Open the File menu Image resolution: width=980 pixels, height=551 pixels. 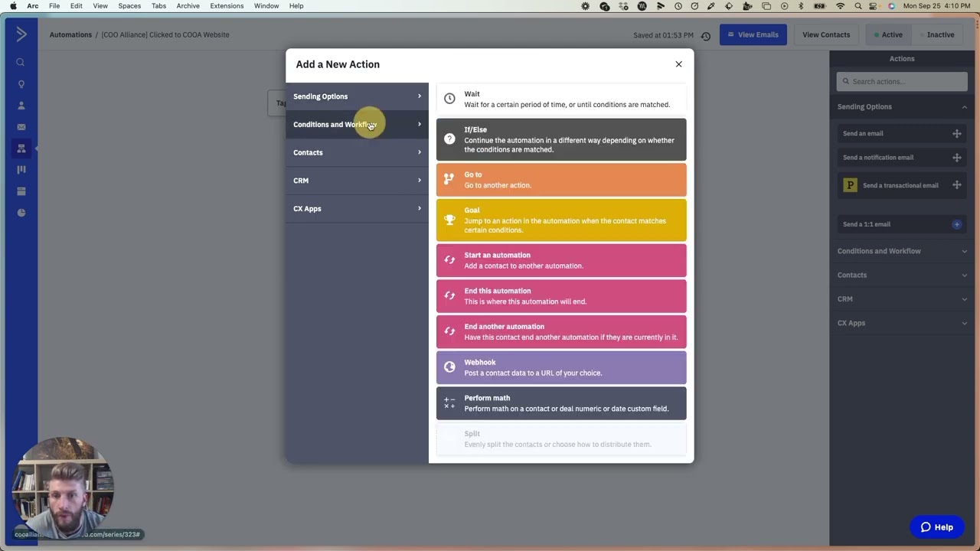54,6
